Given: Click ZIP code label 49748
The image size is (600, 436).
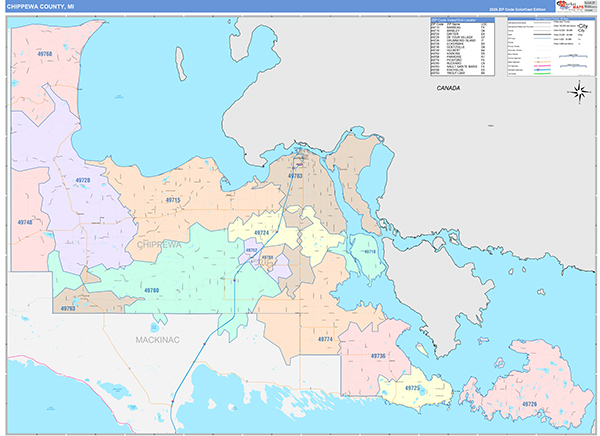Looking at the screenshot, I should click(x=25, y=222).
